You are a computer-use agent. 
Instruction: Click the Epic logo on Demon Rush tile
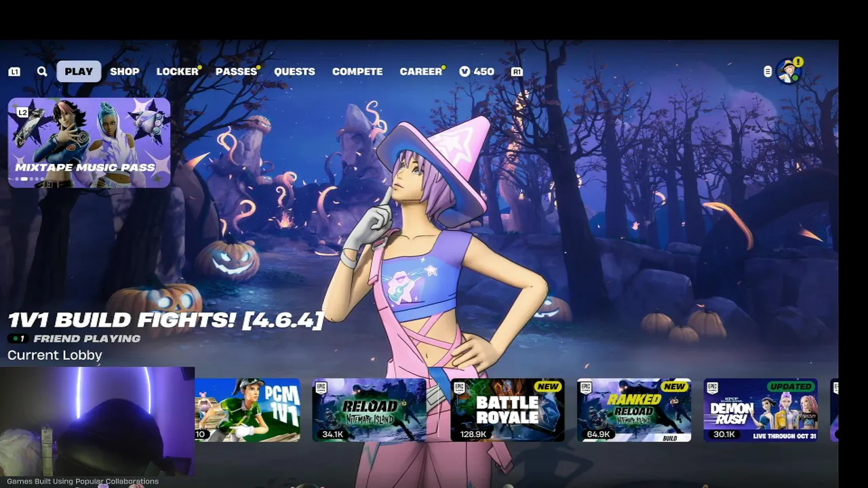click(x=712, y=388)
